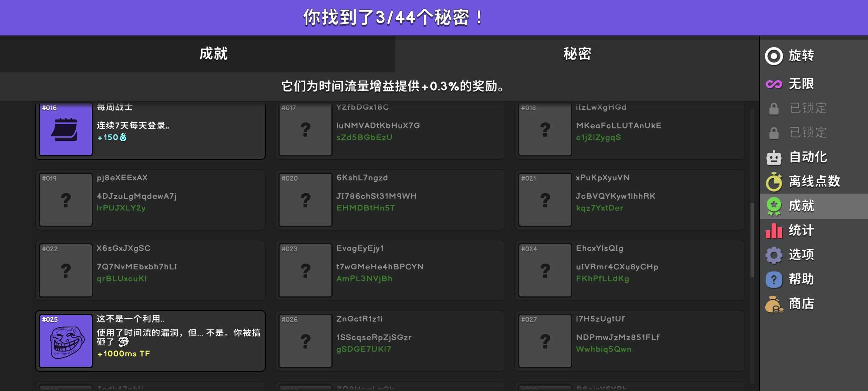Select the 无限 infinity icon
This screenshot has height=391, width=868.
774,84
